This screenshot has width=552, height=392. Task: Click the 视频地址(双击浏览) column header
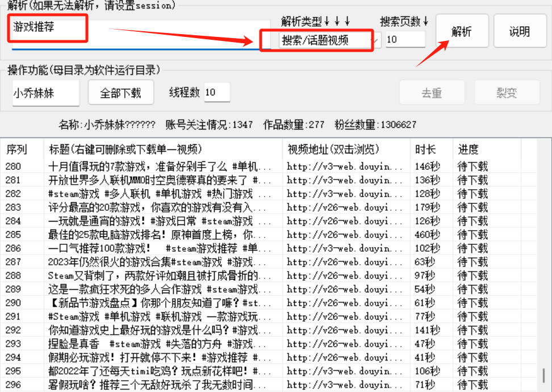click(x=346, y=149)
